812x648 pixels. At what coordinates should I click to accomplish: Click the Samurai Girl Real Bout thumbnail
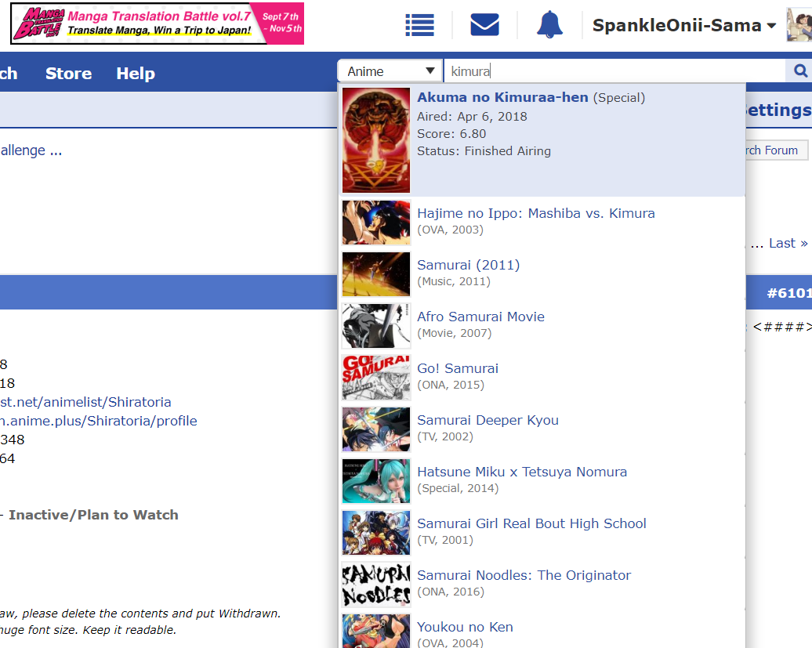[x=376, y=533]
